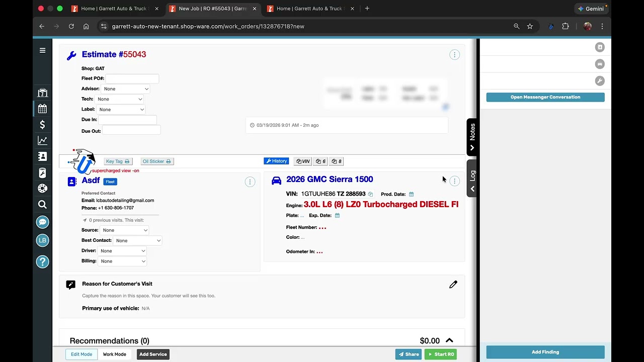Screen dimensions: 644x362
Task: Open the Driver dropdown
Action: [122, 251]
